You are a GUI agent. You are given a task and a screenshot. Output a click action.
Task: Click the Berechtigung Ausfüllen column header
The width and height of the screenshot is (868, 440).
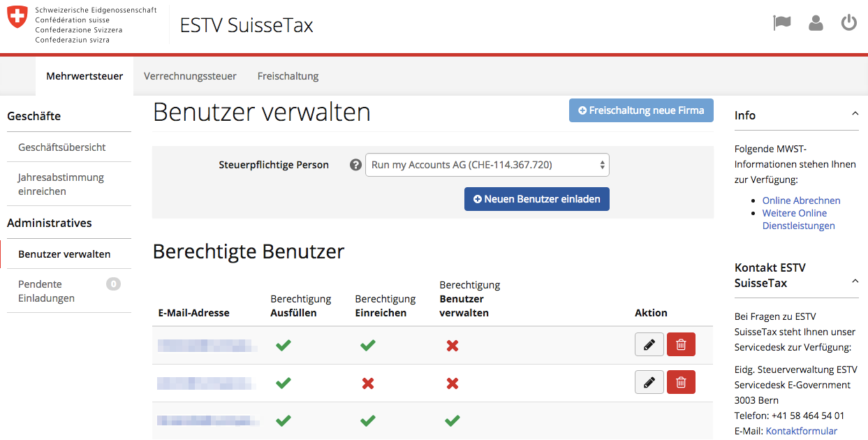point(301,306)
